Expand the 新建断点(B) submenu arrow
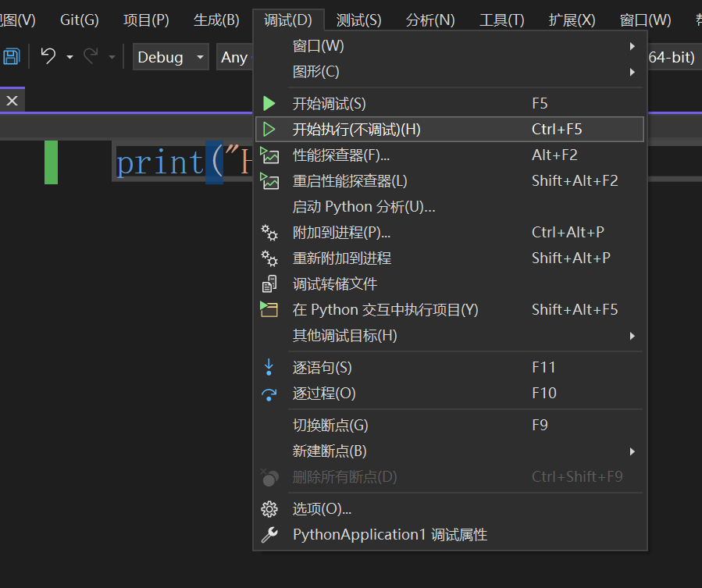702x588 pixels. click(x=633, y=451)
